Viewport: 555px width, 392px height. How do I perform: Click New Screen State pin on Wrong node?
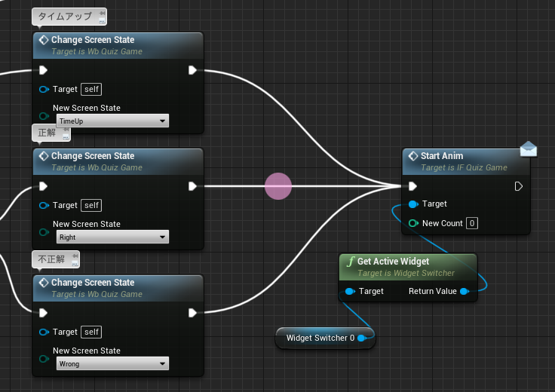click(x=44, y=359)
